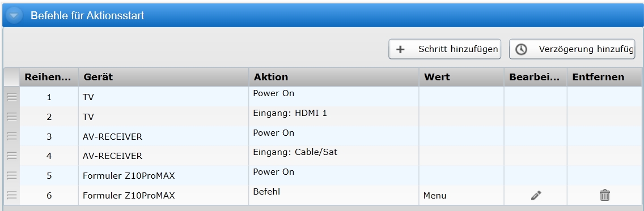Click the clock icon for Verzögerung hinzufügen
Viewport: 644px width, 211px height.
click(521, 49)
